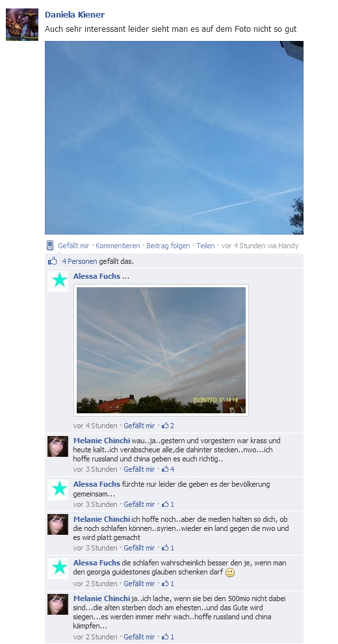Click Daniela Kiener's profile avatar
This screenshot has height=644, width=338.
(x=22, y=25)
